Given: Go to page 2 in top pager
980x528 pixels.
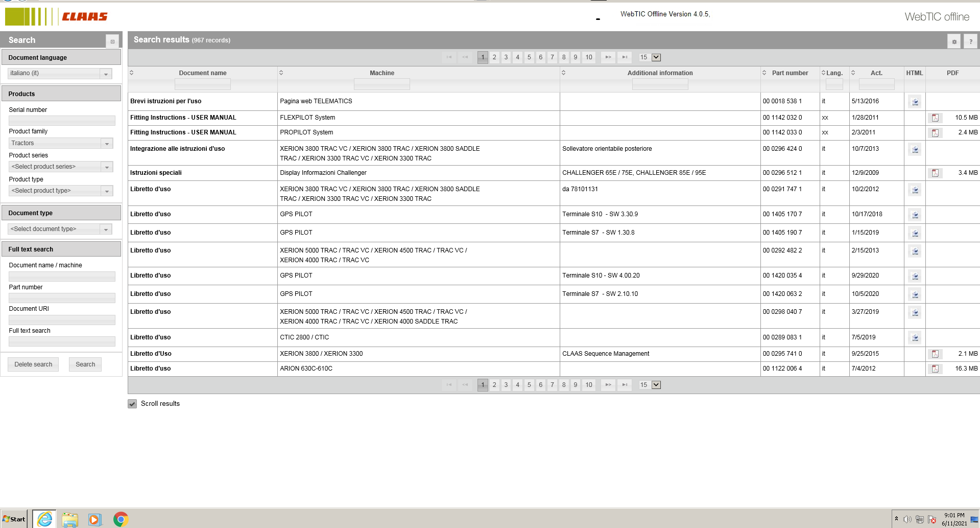Looking at the screenshot, I should coord(494,57).
